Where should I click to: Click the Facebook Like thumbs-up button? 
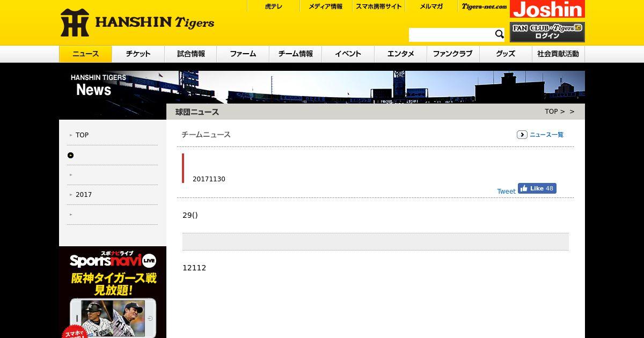coord(537,188)
